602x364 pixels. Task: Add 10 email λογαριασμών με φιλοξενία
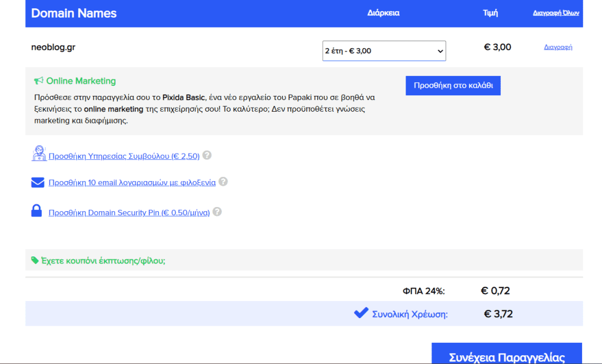pos(132,183)
